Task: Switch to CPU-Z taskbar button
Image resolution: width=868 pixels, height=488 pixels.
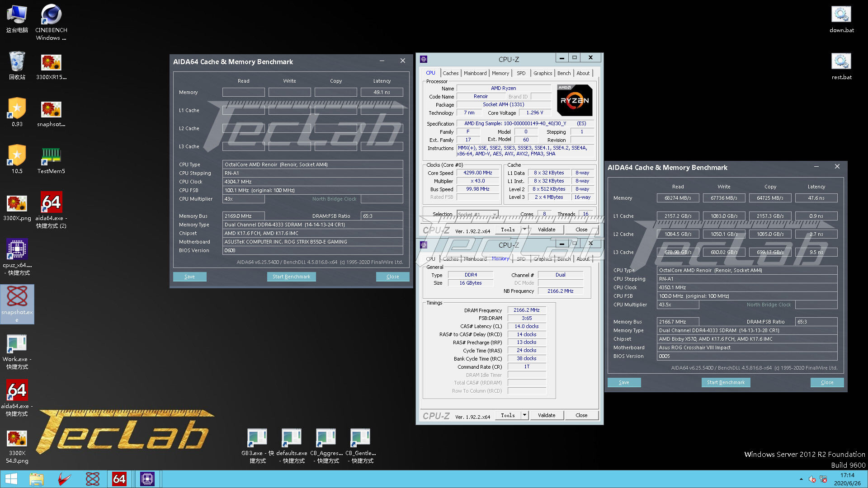Action: coord(147,479)
